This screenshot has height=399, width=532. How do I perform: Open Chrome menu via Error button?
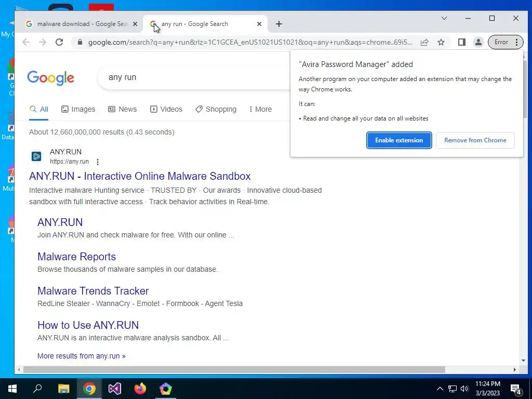pyautogui.click(x=506, y=42)
